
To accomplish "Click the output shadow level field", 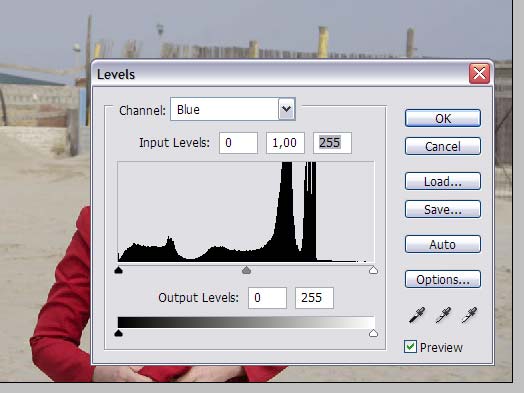I will point(267,298).
